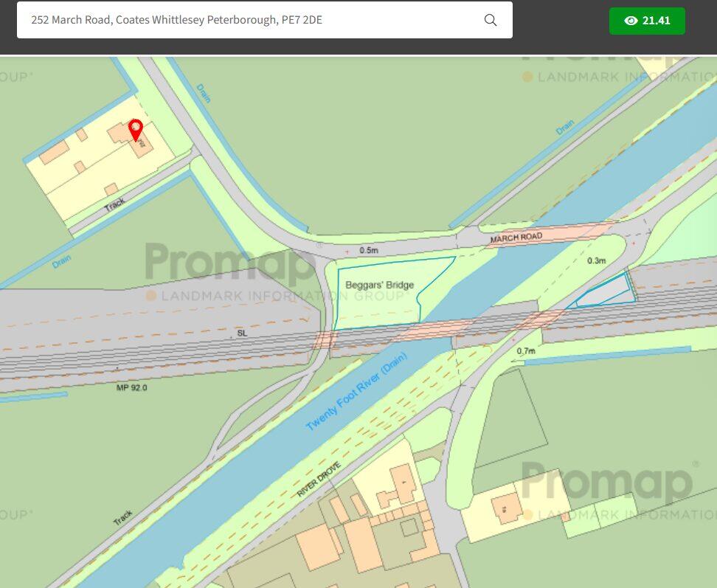Click the 0.7m spot height label
Screen dimensions: 717x588
[x=526, y=350]
